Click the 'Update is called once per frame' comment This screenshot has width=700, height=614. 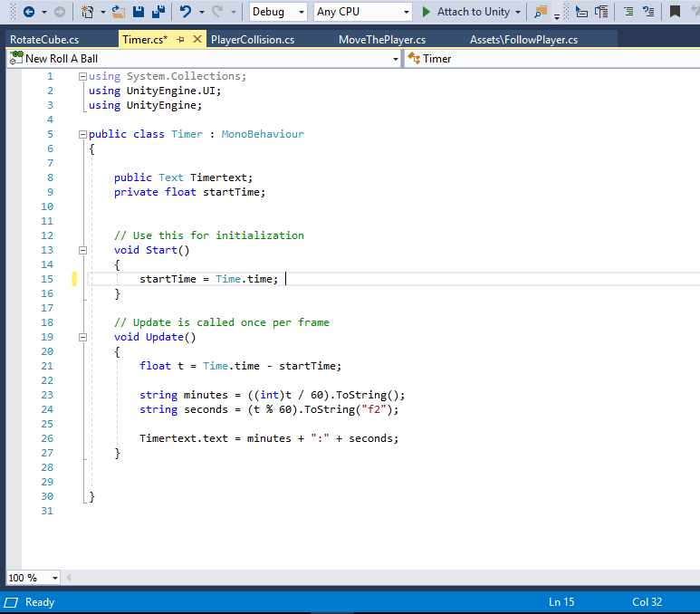222,322
